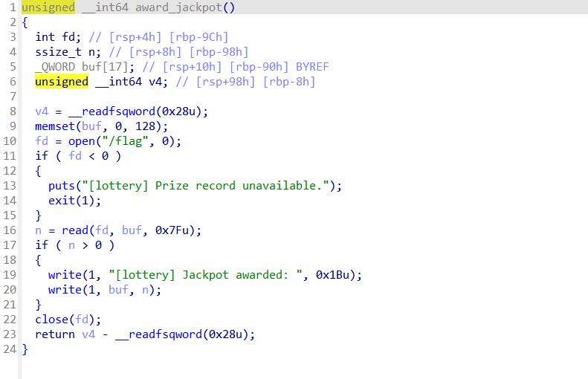Click line number 16 in the gutter
The height and width of the screenshot is (379, 588).
(x=10, y=230)
